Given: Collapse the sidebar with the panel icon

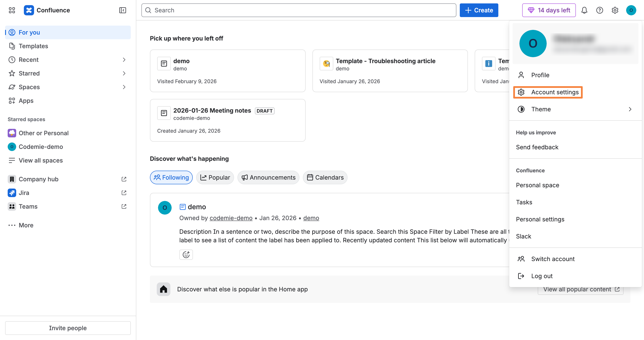Looking at the screenshot, I should point(122,10).
